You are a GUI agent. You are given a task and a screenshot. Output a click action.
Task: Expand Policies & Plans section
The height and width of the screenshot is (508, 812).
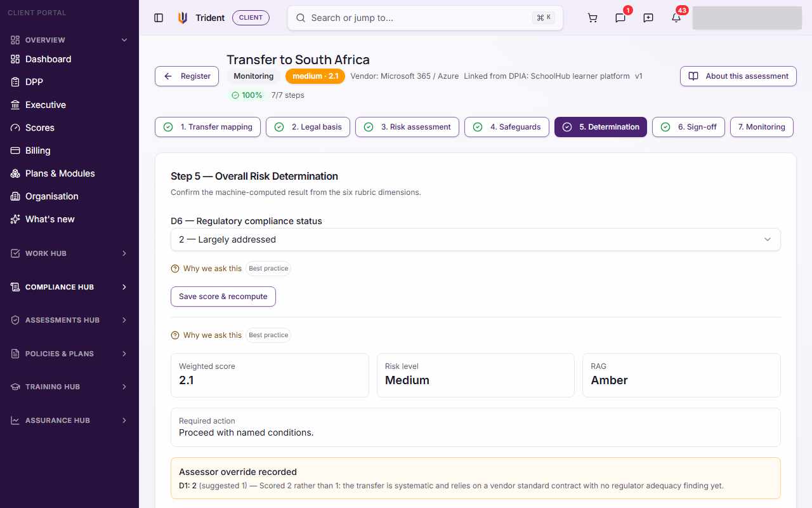click(69, 354)
